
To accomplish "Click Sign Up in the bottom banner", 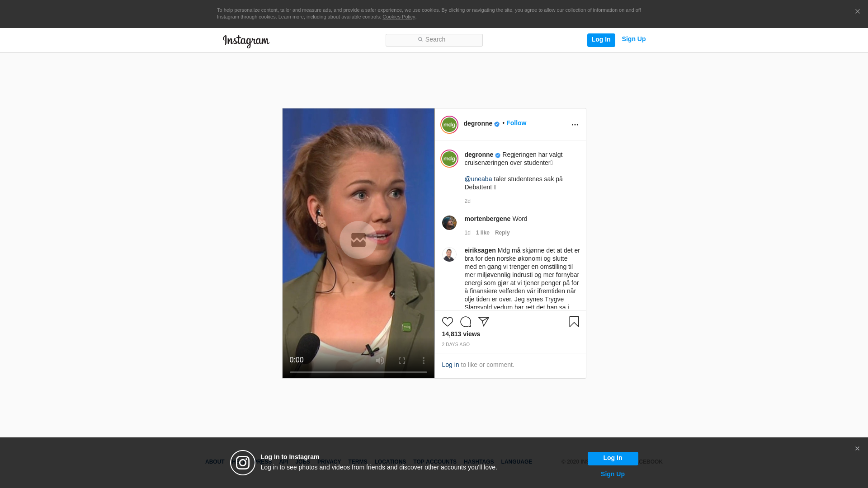I will coord(613,474).
